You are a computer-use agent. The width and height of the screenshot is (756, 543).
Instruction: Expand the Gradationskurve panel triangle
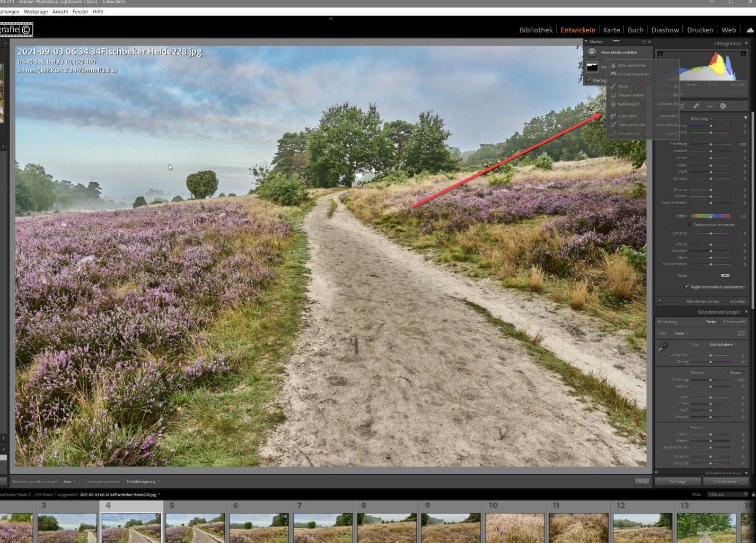tap(746, 473)
